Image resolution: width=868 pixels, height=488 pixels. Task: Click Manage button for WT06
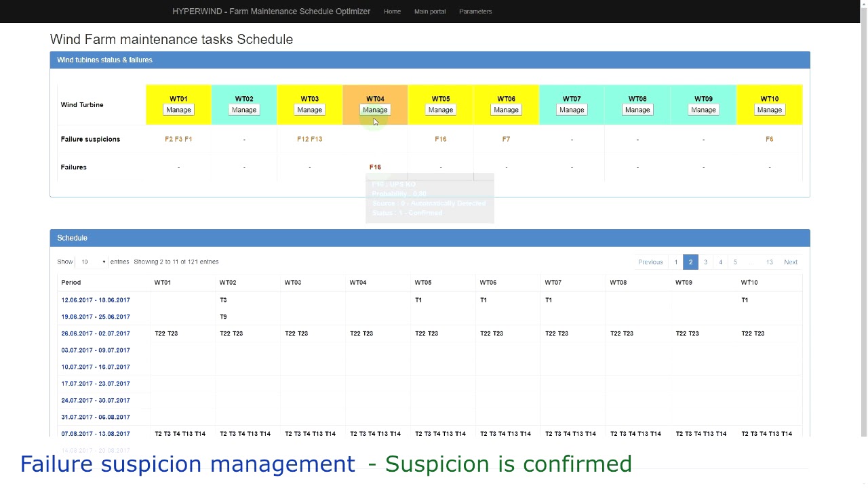coord(506,110)
